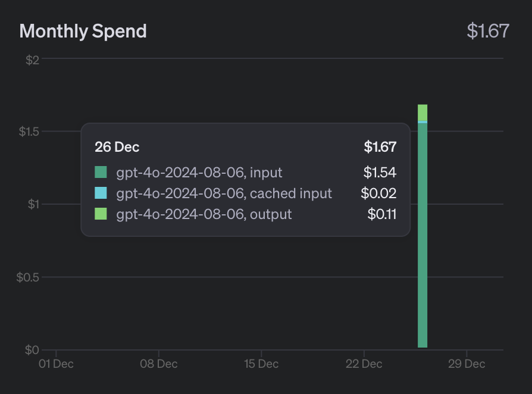Click the $1.67 total in header
This screenshot has width=532, height=394.
[488, 31]
